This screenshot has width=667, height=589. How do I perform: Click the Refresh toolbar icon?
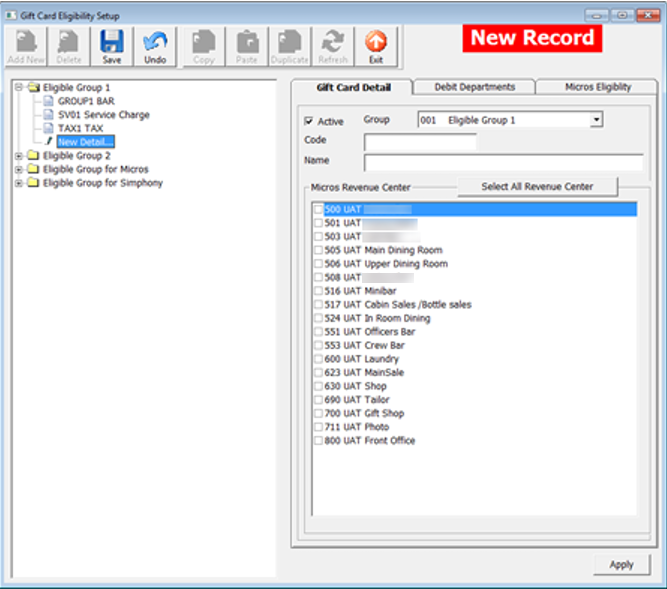click(x=333, y=41)
